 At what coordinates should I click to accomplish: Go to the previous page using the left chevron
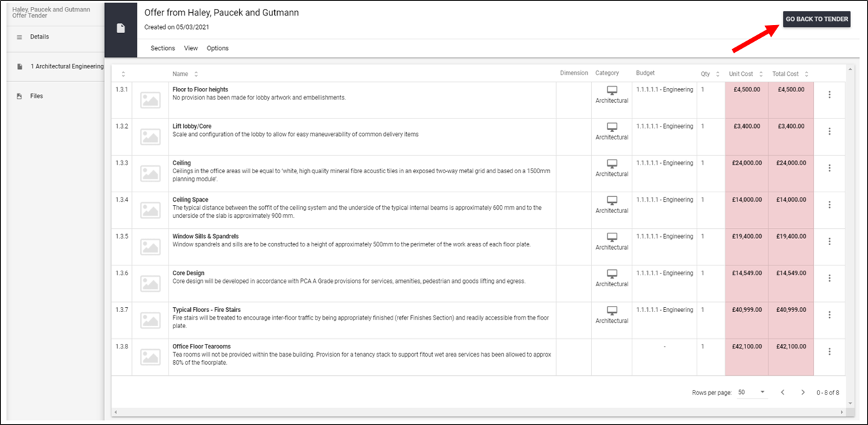[782, 393]
